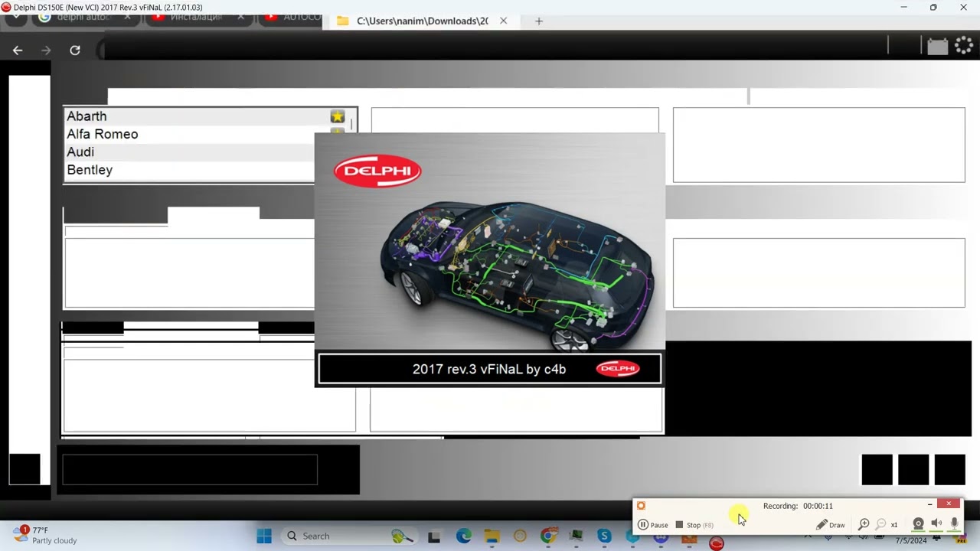The width and height of the screenshot is (980, 551).
Task: Pause the screen recording
Action: pyautogui.click(x=653, y=525)
